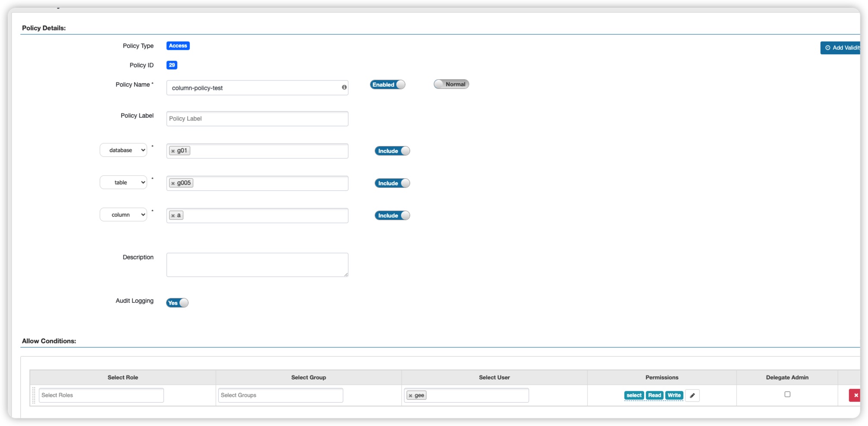This screenshot has width=868, height=426.
Task: Check the Delegate Admin checkbox
Action: coord(787,395)
